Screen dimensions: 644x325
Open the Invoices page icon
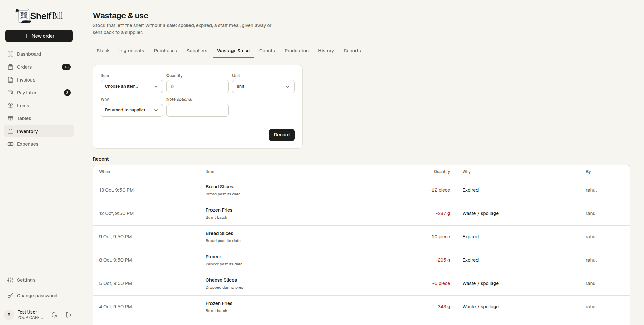click(10, 80)
